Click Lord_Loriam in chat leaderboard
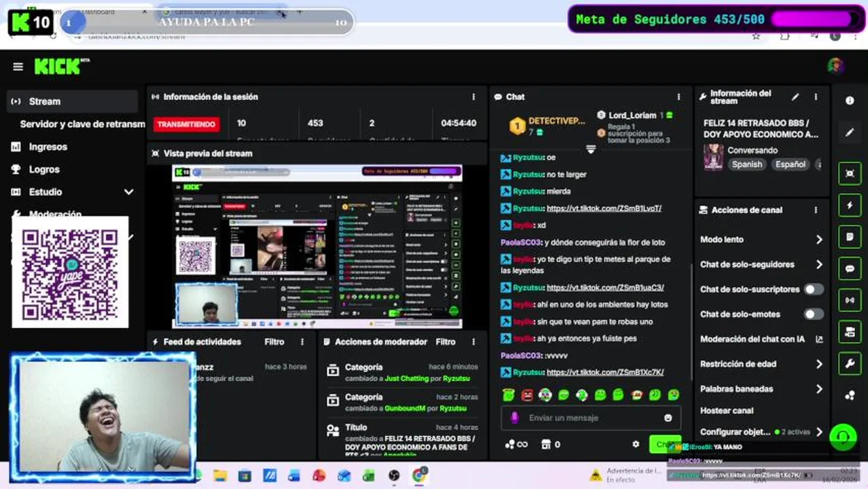This screenshot has height=489, width=868. click(x=632, y=115)
